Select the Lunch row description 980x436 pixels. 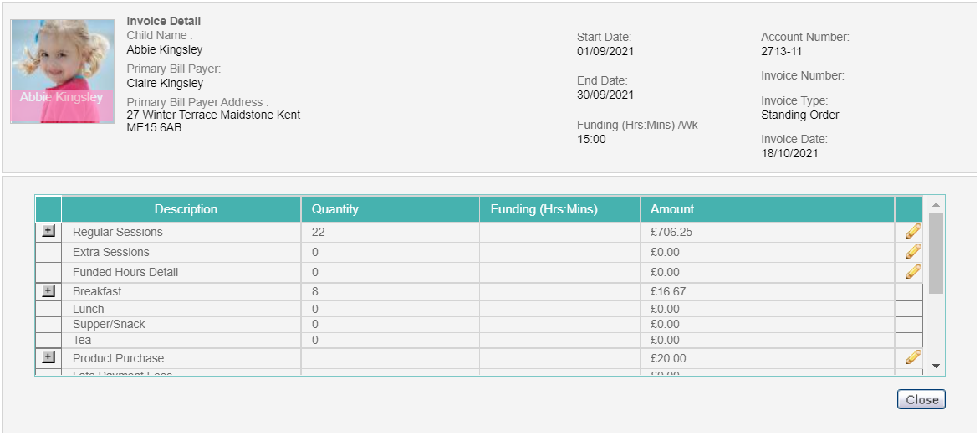tap(88, 309)
